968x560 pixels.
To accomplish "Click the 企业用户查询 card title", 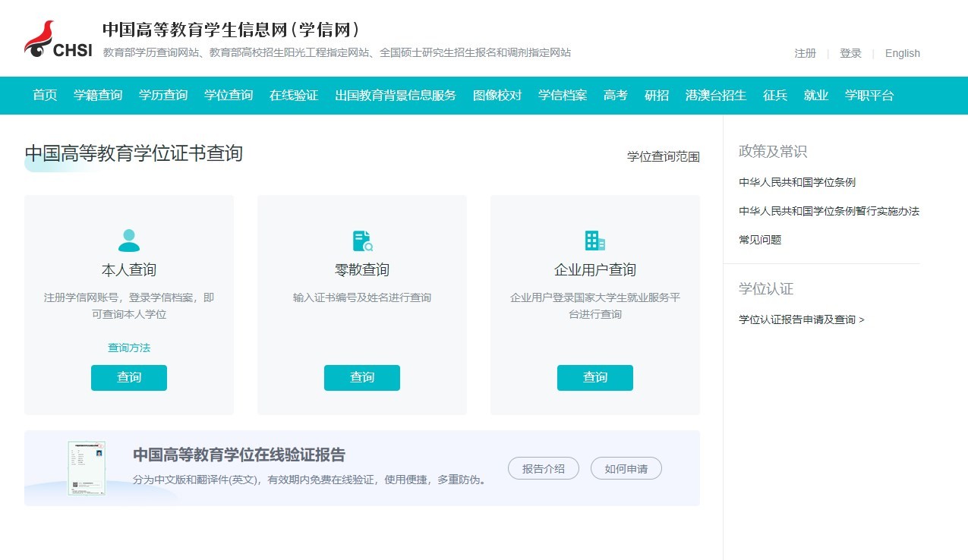I will coord(595,270).
